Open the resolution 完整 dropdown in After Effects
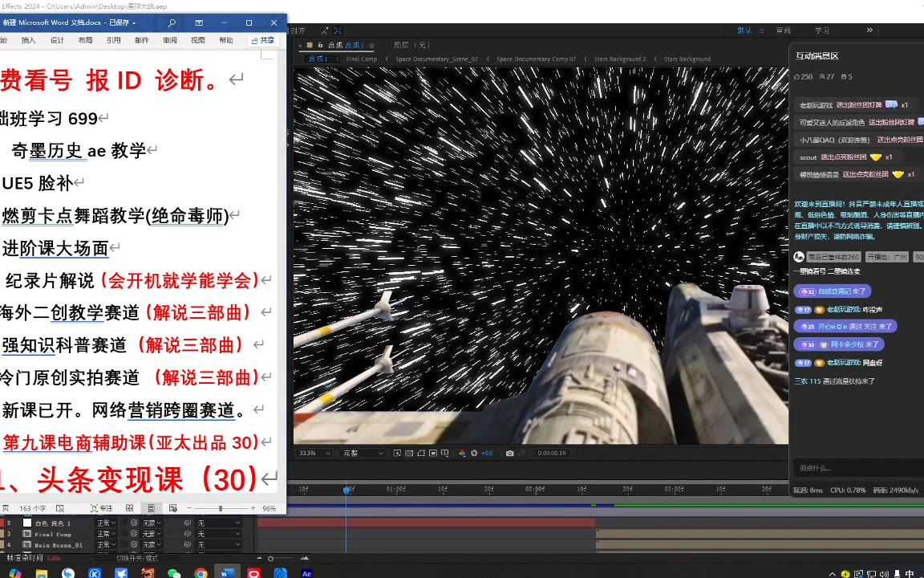924x578 pixels. (x=363, y=453)
